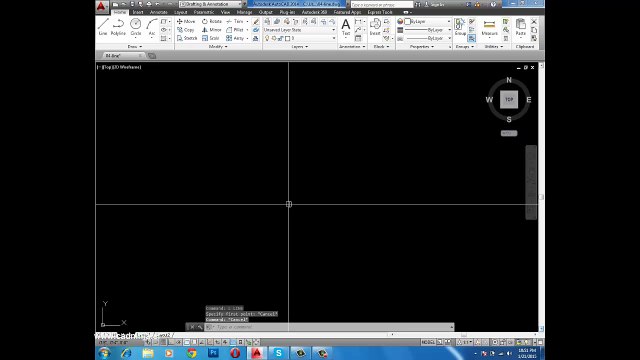Image resolution: width=640 pixels, height=360 pixels.
Task: Open the Parametric ribbon tab
Action: [x=204, y=12]
